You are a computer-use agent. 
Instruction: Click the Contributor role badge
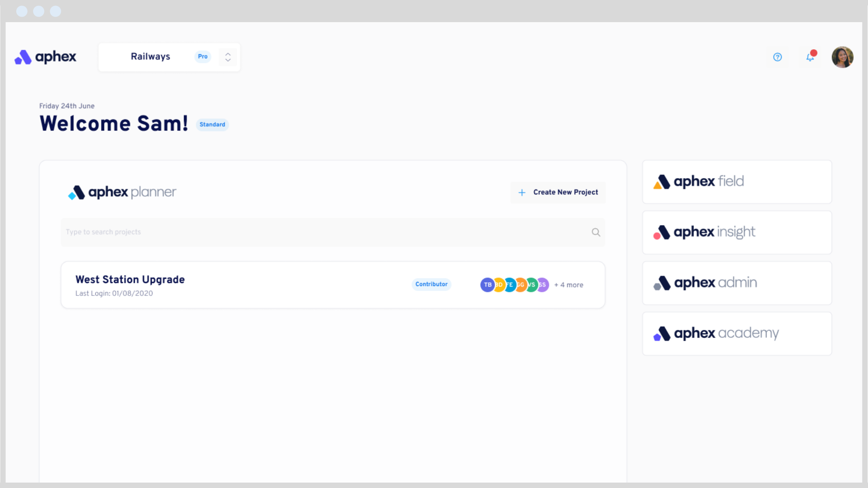coord(431,284)
